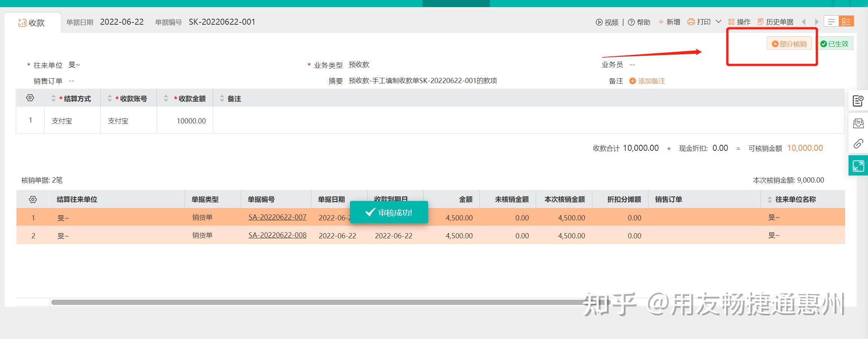
Task: Click the 本次核销金额: 9,000.00 label
Action: [788, 180]
